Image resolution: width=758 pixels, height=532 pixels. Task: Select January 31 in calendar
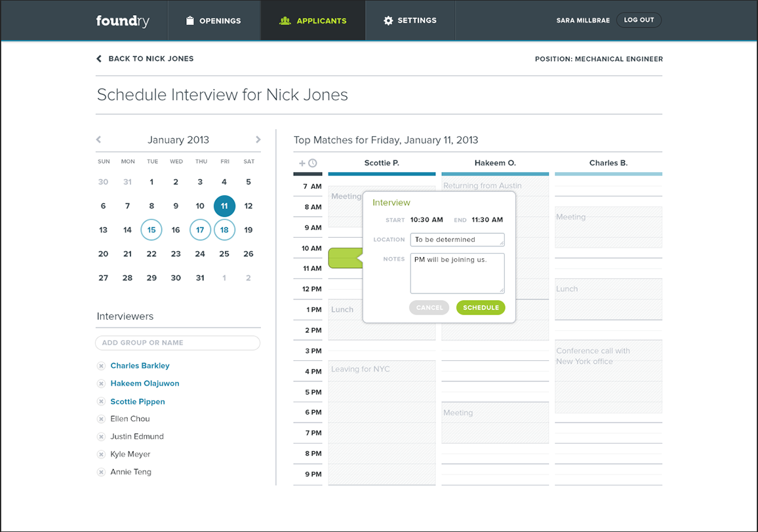coord(200,278)
